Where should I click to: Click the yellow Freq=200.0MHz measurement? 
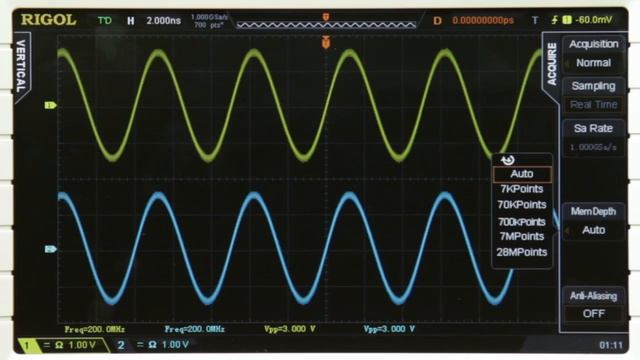(x=94, y=329)
